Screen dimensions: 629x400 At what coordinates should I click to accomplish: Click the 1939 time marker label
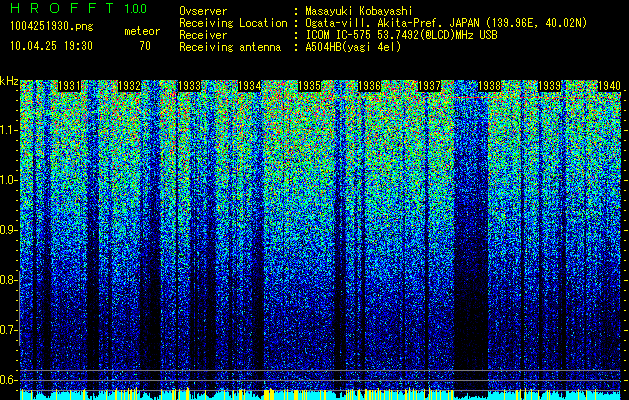coord(549,86)
